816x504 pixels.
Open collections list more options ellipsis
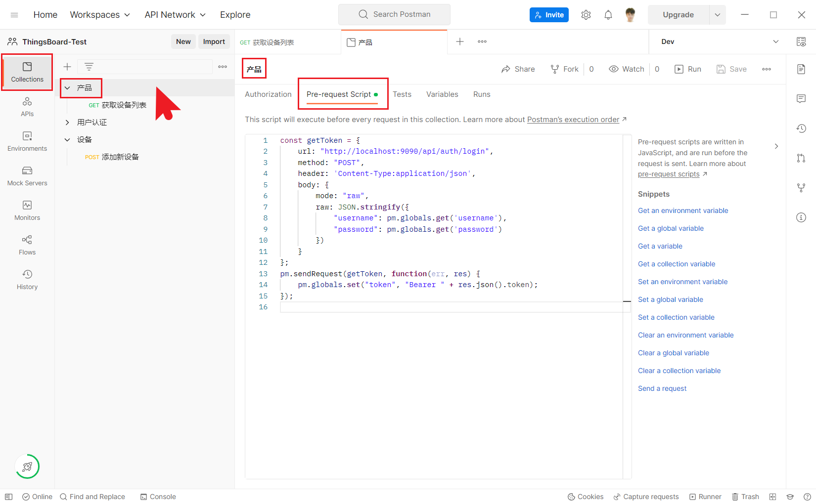[x=223, y=67]
